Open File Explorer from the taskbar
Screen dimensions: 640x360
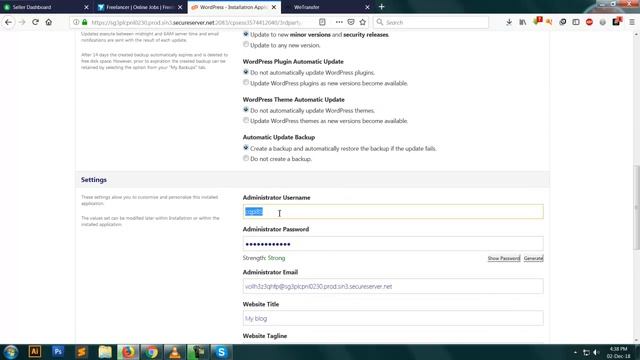tap(105, 352)
